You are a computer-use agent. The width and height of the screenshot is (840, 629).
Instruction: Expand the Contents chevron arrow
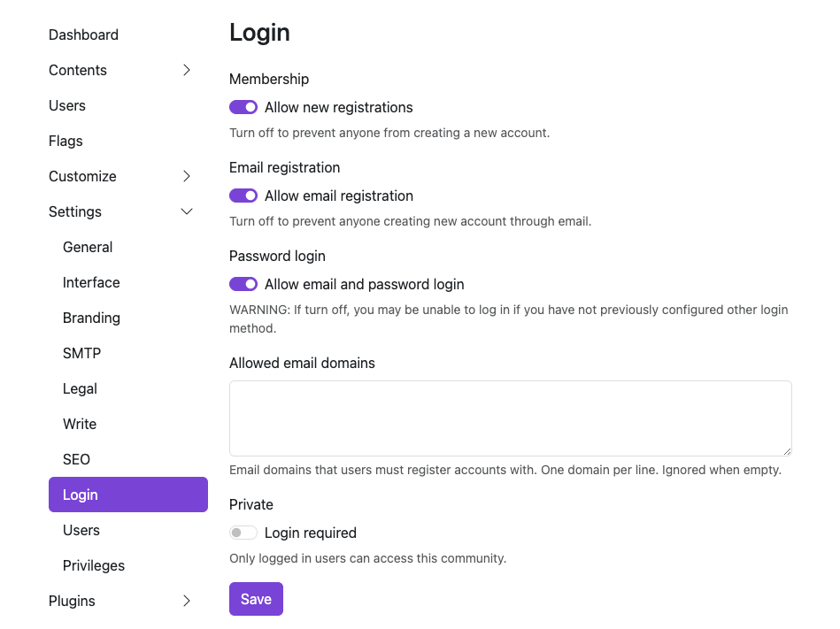tap(186, 70)
